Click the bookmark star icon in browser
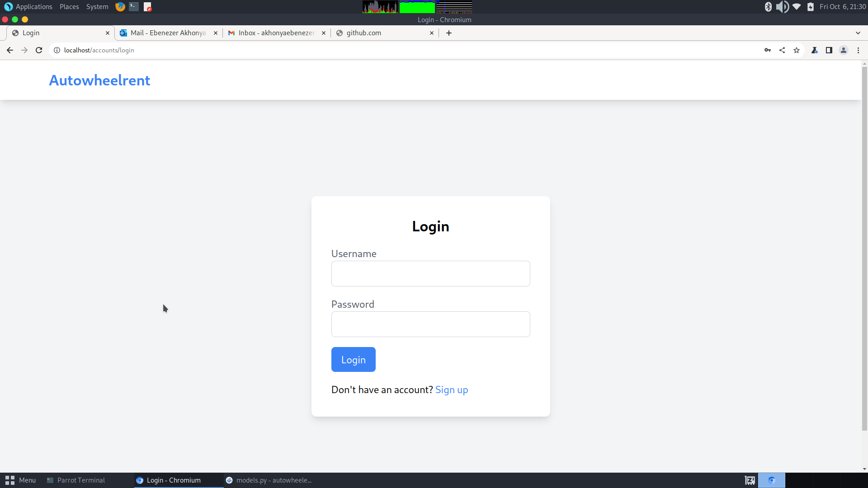This screenshot has height=488, width=868. pyautogui.click(x=797, y=50)
